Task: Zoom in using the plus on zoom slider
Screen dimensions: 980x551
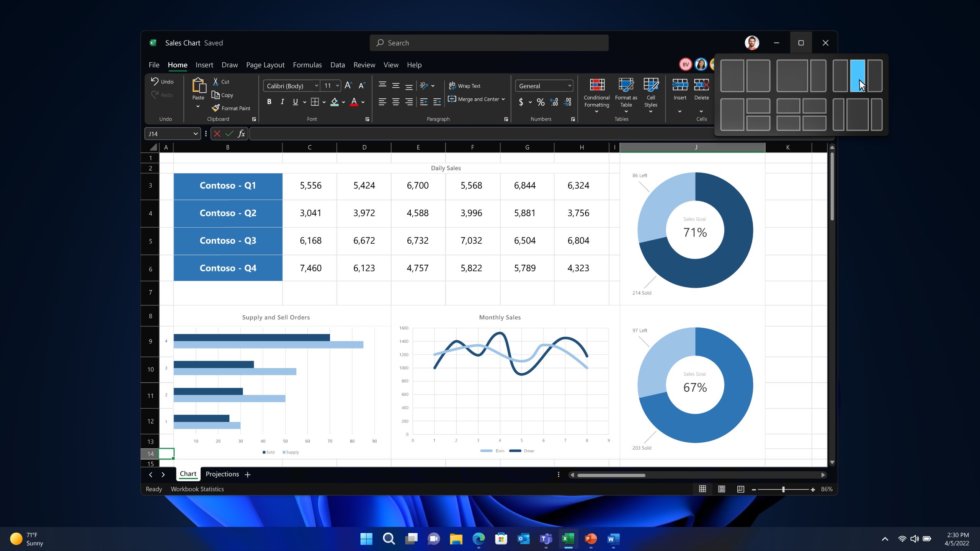Action: [812, 489]
